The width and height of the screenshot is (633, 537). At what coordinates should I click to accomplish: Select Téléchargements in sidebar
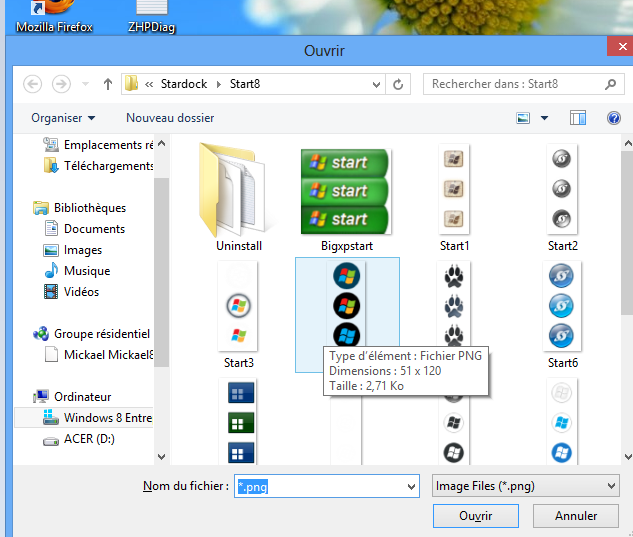99,166
